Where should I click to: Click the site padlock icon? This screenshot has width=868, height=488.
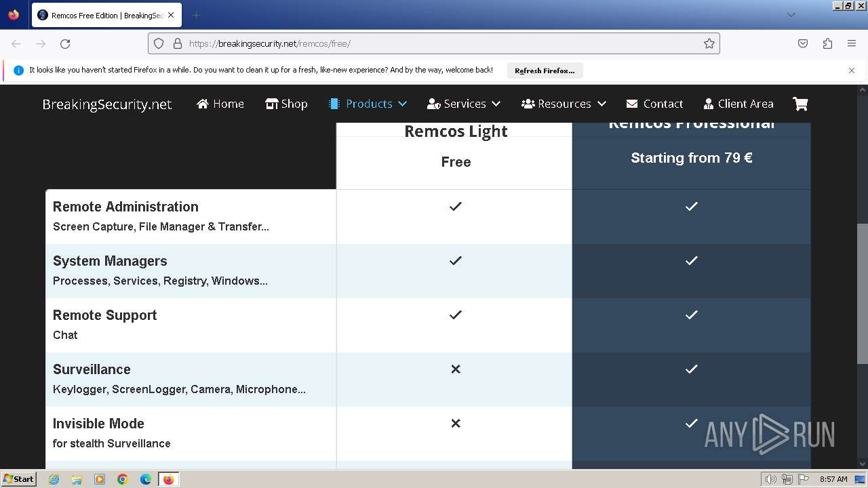(178, 43)
